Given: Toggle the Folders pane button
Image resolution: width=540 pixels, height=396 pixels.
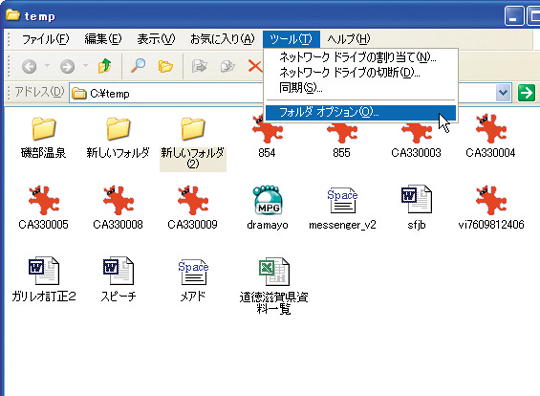Looking at the screenshot, I should tap(165, 66).
